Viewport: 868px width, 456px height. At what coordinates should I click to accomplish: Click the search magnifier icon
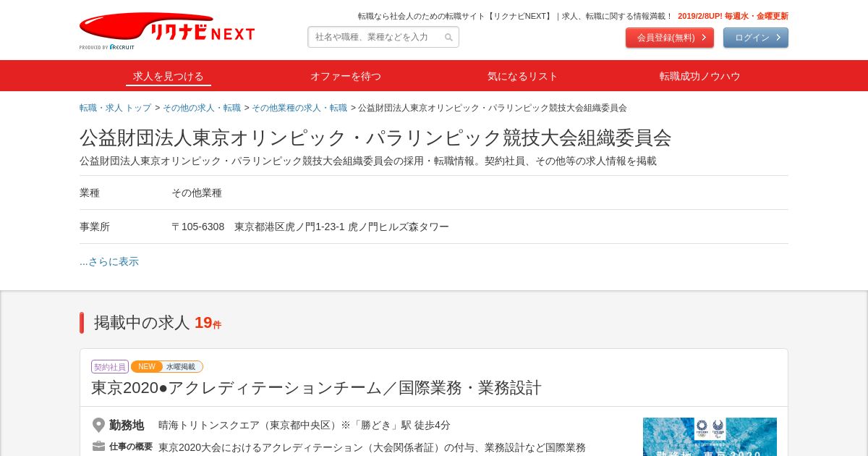(448, 38)
